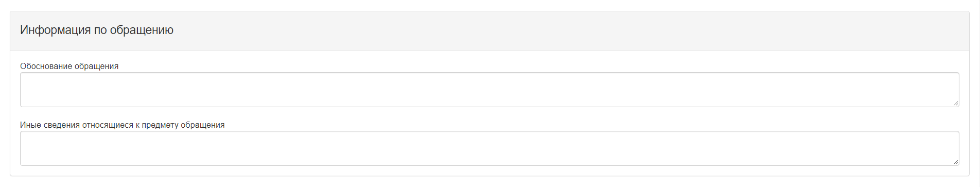
Task: Place cursor at start of other-information field
Action: (27, 139)
